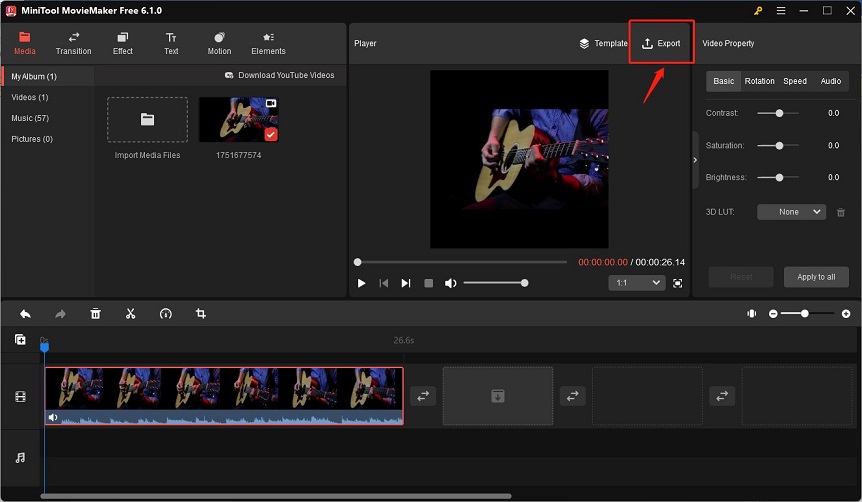Expand the 1:1 aspect ratio dropdown
The image size is (862, 502).
point(637,283)
